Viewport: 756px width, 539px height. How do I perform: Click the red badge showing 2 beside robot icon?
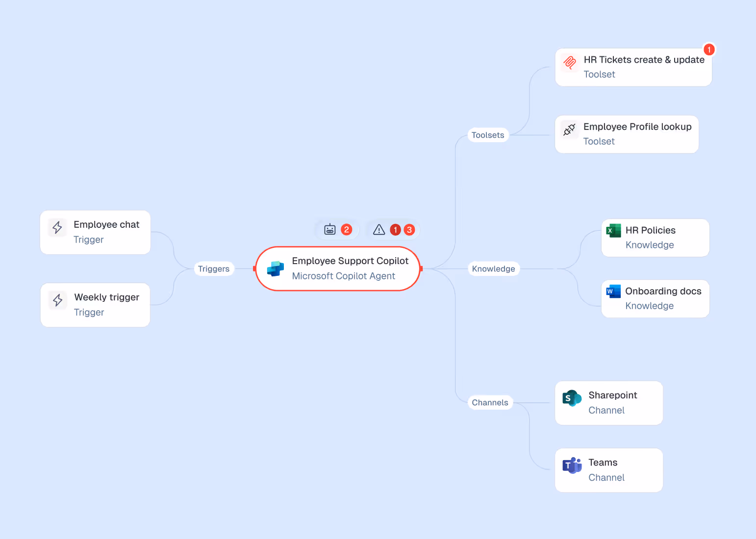click(347, 229)
